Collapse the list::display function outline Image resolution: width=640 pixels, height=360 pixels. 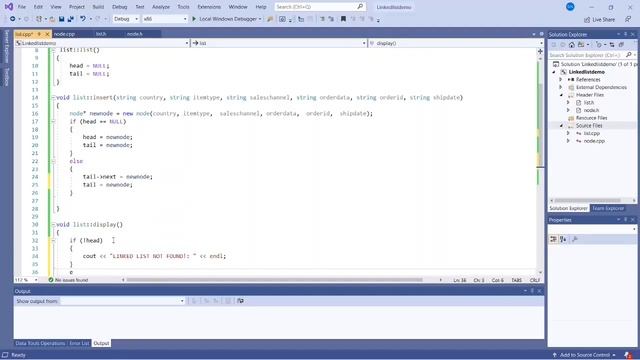[x=53, y=224]
